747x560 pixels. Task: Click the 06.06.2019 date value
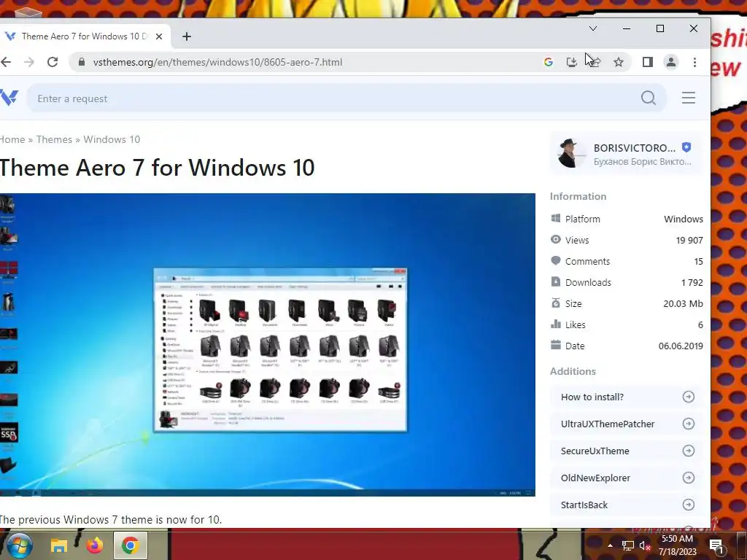point(681,346)
